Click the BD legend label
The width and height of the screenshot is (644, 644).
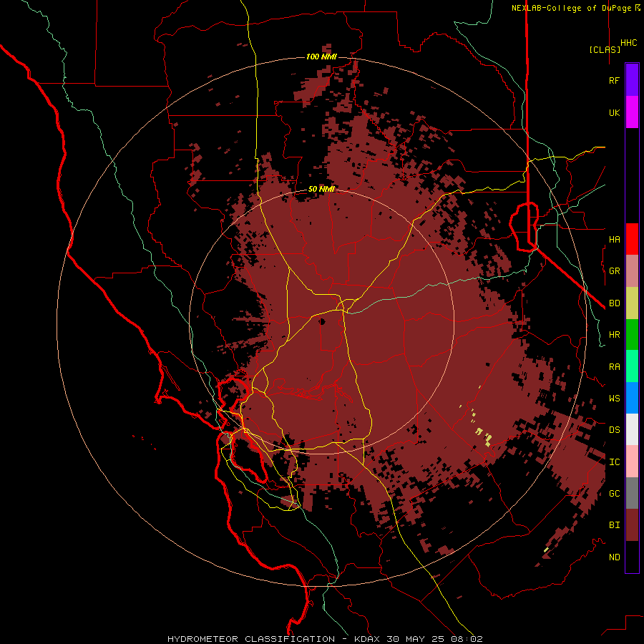click(614, 303)
